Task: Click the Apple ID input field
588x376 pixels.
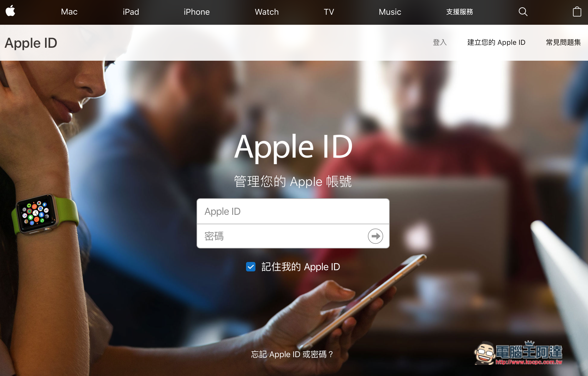Action: pos(293,210)
